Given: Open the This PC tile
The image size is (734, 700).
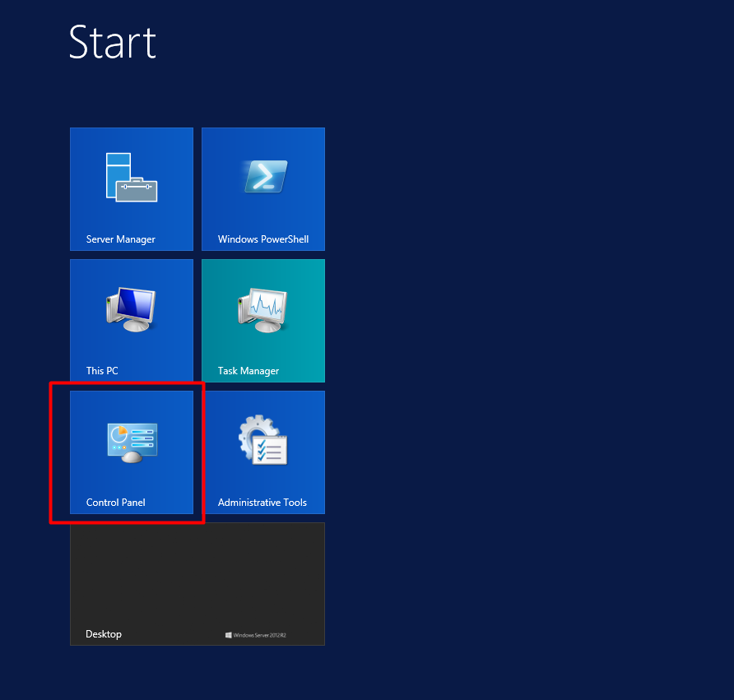Looking at the screenshot, I should [132, 321].
